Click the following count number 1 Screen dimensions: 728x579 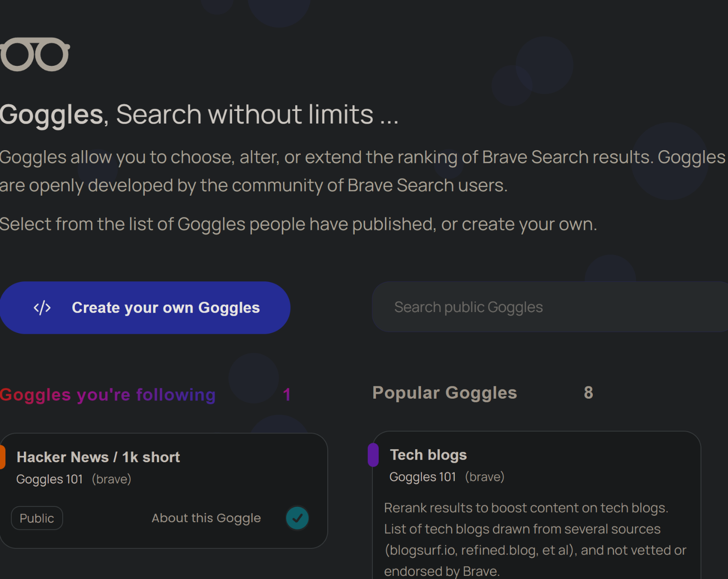[x=287, y=395]
